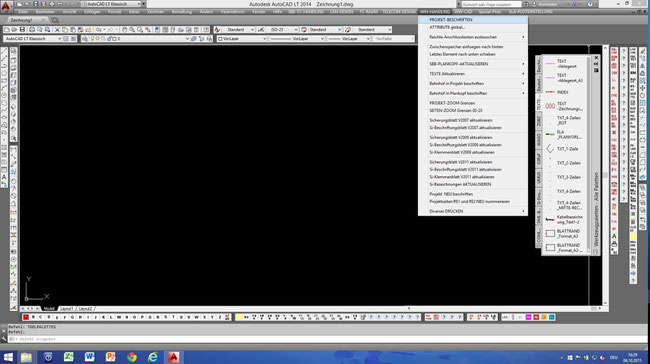Expand the Diverses DRUCKEN submenu

point(473,211)
